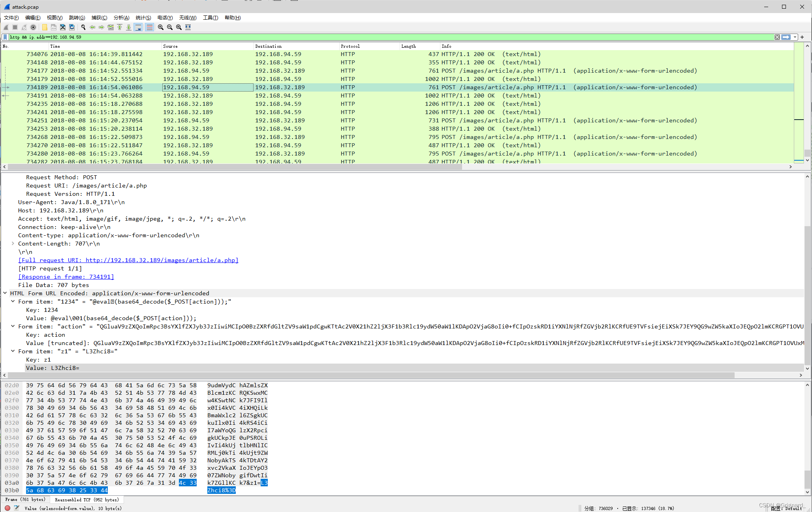812x512 pixels.
Task: Open the 统计(S) menu
Action: point(143,18)
